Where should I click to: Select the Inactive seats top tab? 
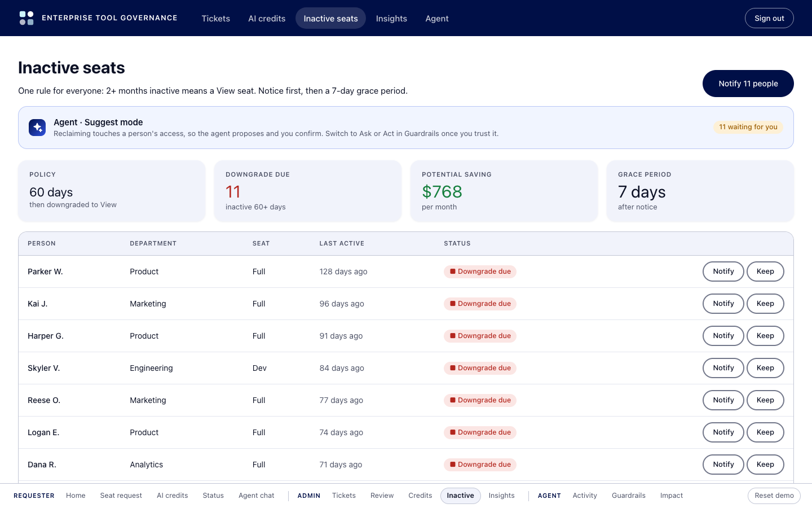tap(330, 18)
